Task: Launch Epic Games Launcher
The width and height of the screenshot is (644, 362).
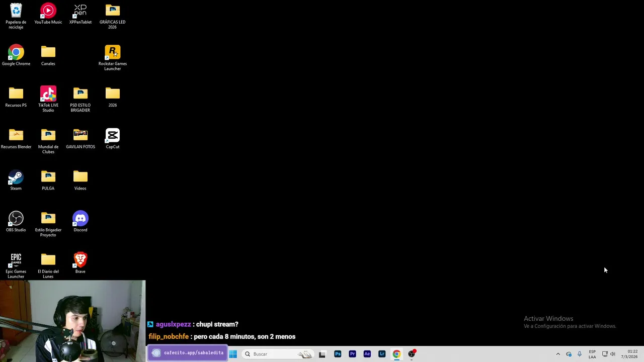Action: 16,266
